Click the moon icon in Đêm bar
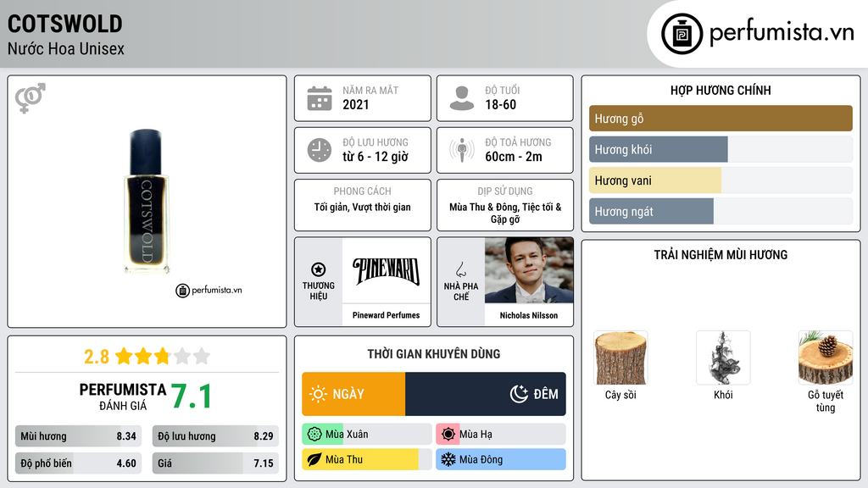The image size is (868, 488). coord(519,394)
